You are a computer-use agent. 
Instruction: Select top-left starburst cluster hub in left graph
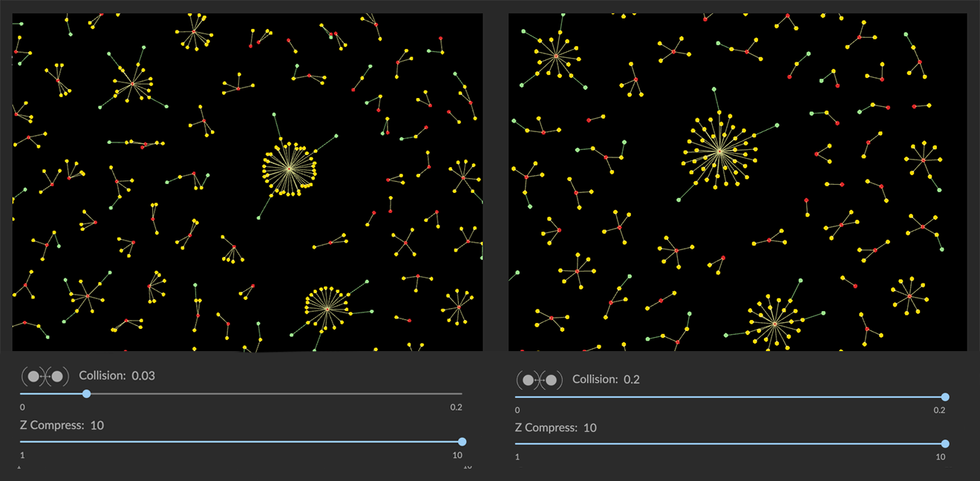(133, 83)
